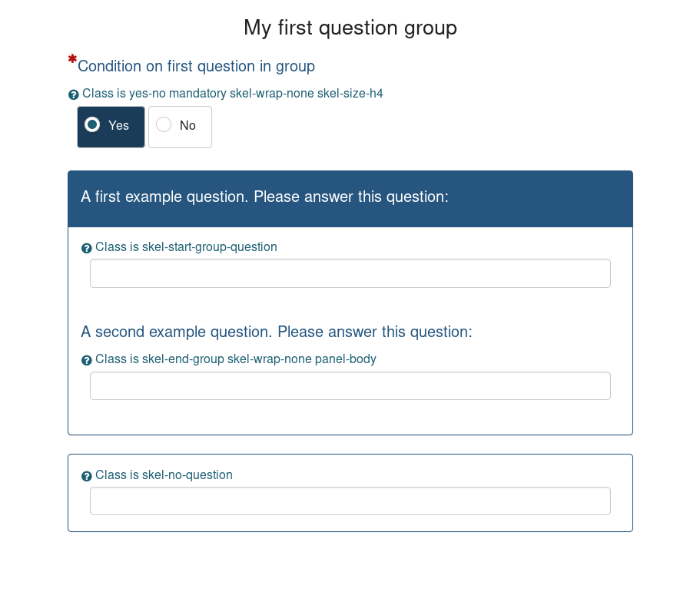Click "Condition on first question in group" label
The image size is (700, 605).
196,67
